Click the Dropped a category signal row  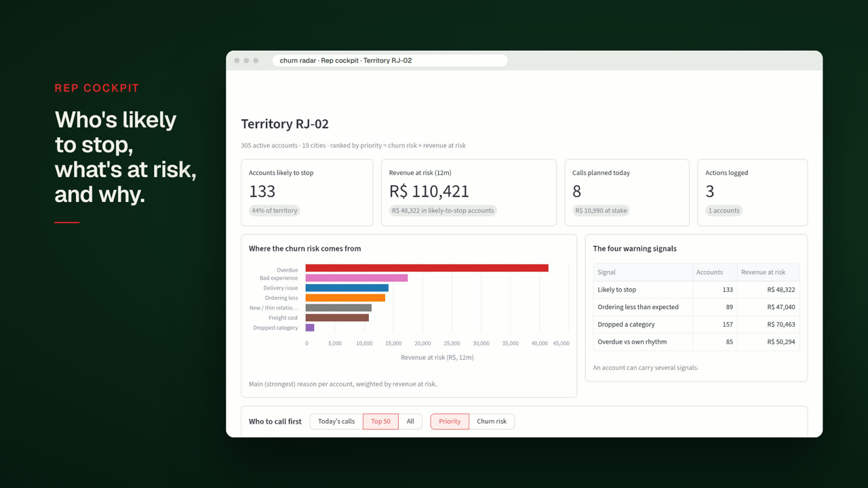(696, 325)
